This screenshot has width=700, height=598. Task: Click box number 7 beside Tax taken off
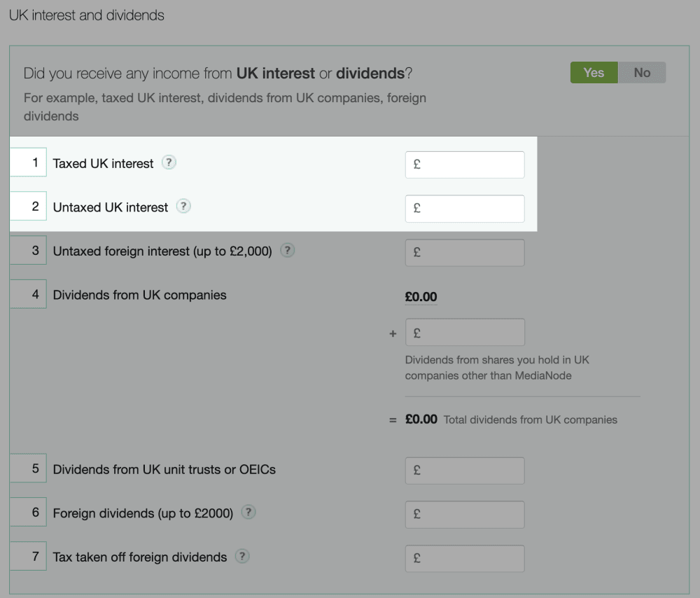29,556
